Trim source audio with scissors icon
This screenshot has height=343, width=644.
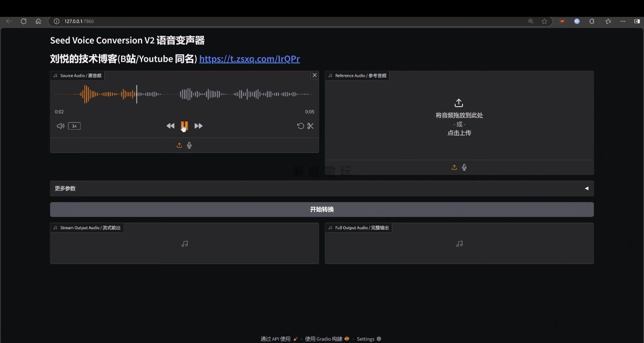point(310,126)
